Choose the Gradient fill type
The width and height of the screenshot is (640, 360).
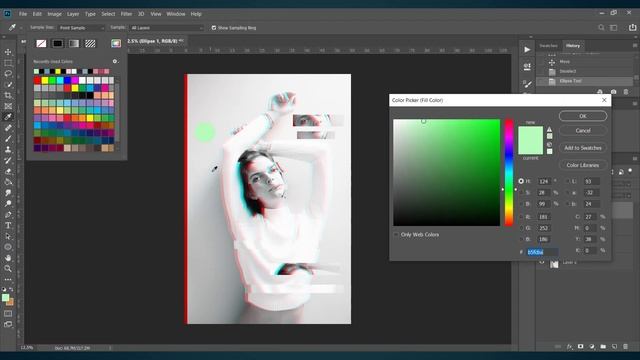(74, 43)
